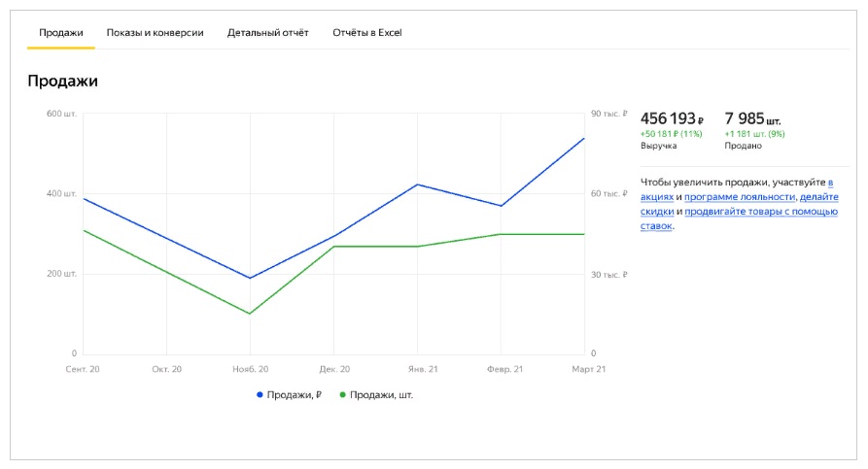Switch to the Продажи tab
This screenshot has height=469, width=868.
point(61,33)
